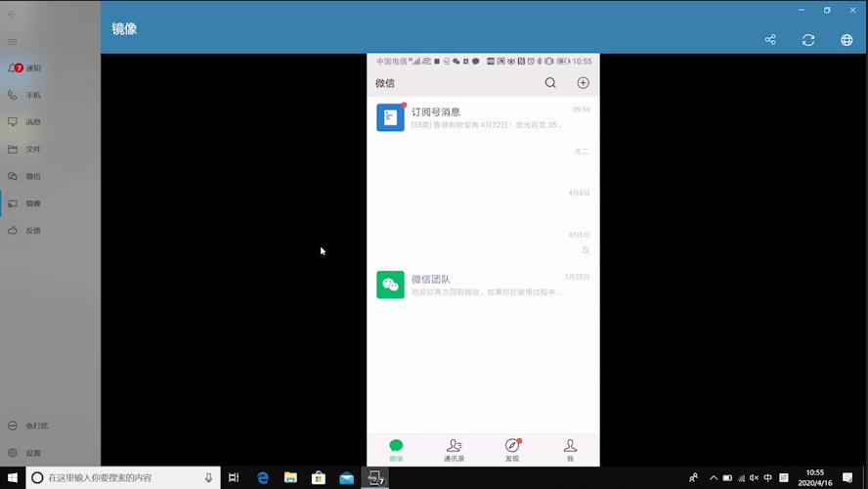The height and width of the screenshot is (489, 868).
Task: Click the refresh icon in the mirror header
Action: point(808,40)
